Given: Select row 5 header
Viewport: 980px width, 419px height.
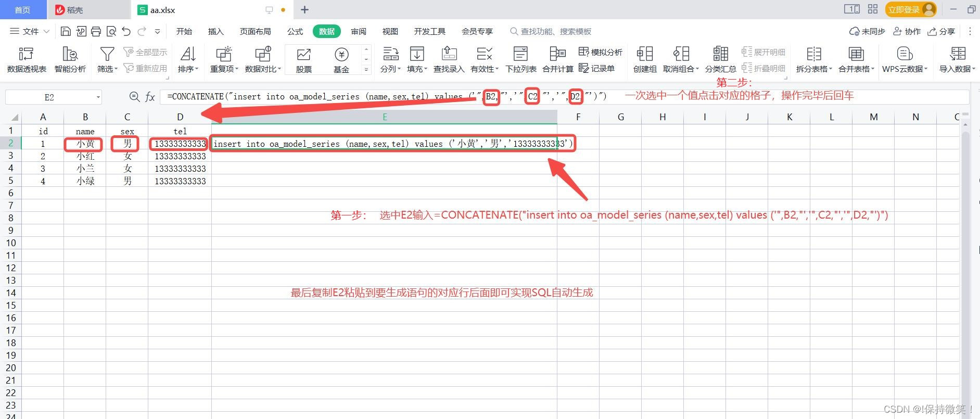Looking at the screenshot, I should coord(11,181).
